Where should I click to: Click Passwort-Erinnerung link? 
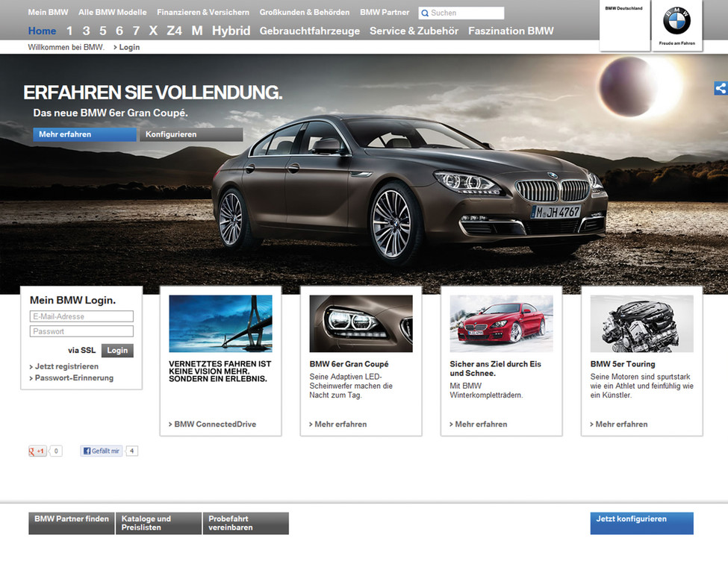click(72, 378)
